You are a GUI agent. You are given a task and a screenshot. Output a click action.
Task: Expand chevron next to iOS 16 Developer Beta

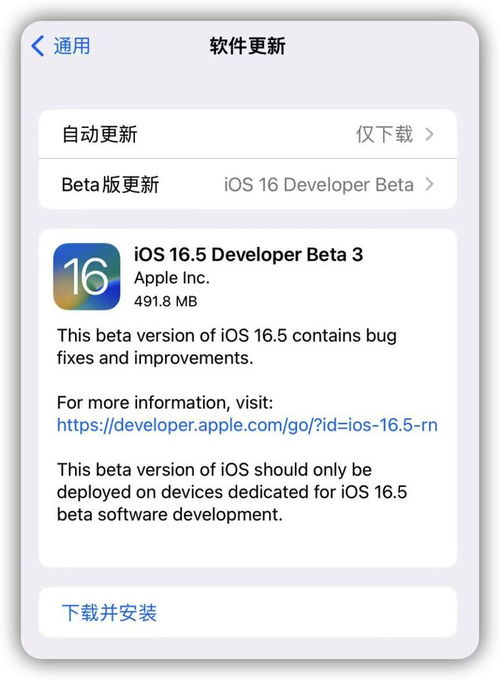(x=429, y=184)
